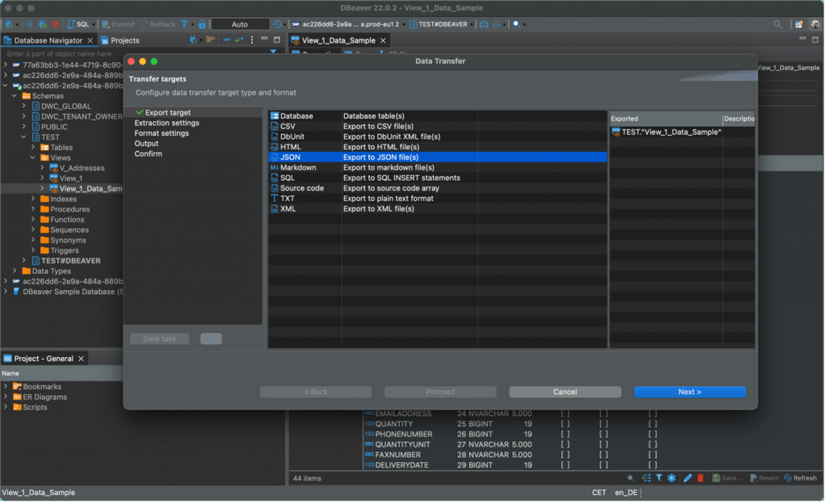Click the DBeaver perspective icon at top right
Screen dimensions: 827x504
(815, 24)
